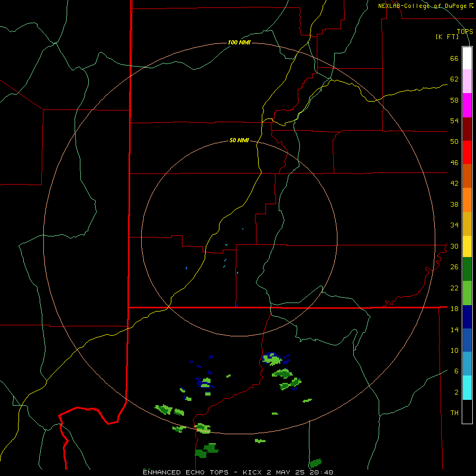This screenshot has width=476, height=476.
Task: Select the magenta legend swatch
Action: 467,105
